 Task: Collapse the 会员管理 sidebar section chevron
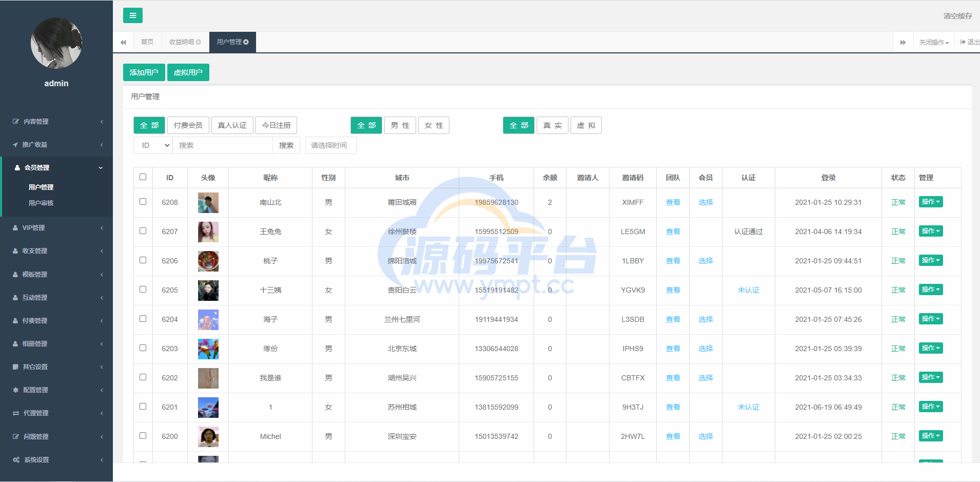click(x=101, y=168)
